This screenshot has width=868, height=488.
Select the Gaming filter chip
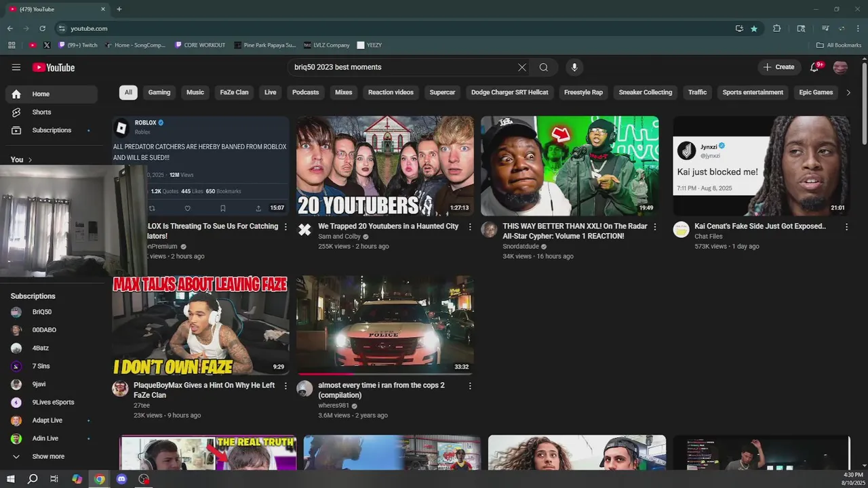(159, 92)
